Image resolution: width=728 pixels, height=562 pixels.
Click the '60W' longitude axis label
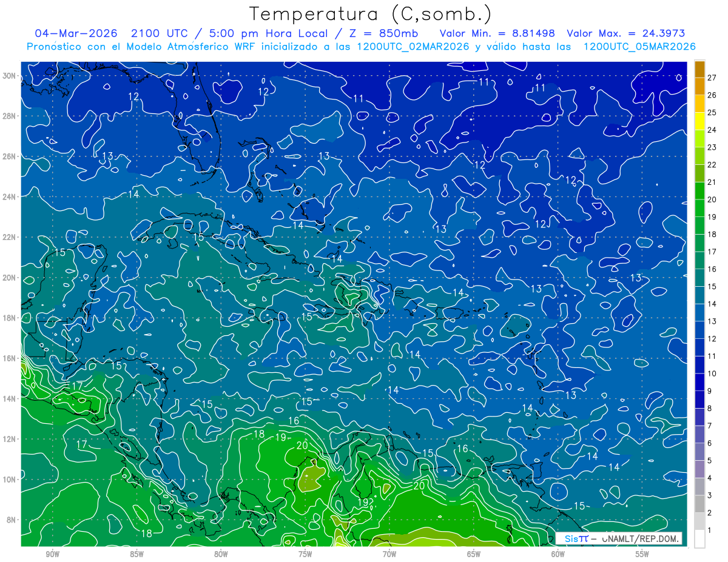pyautogui.click(x=558, y=554)
